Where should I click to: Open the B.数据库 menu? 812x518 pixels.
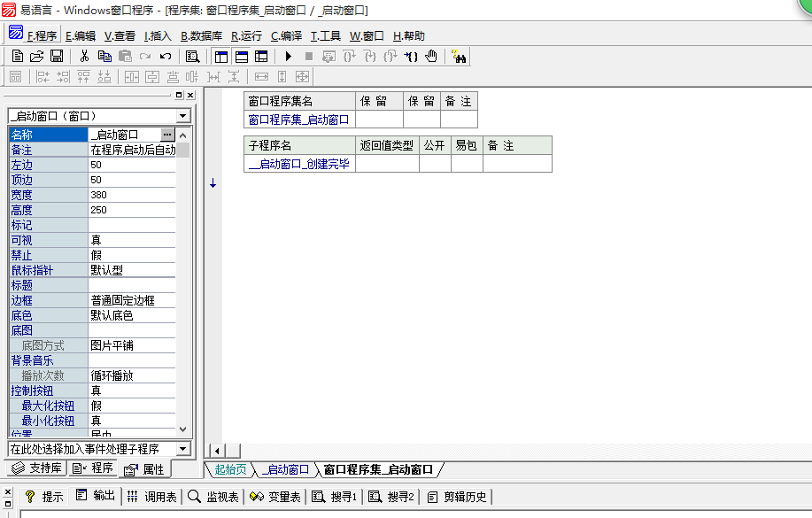click(x=201, y=35)
